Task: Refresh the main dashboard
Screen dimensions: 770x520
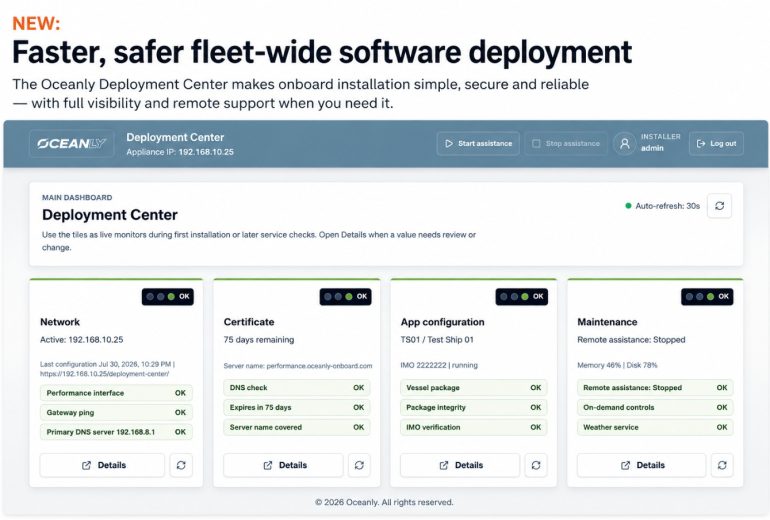Action: (719, 206)
